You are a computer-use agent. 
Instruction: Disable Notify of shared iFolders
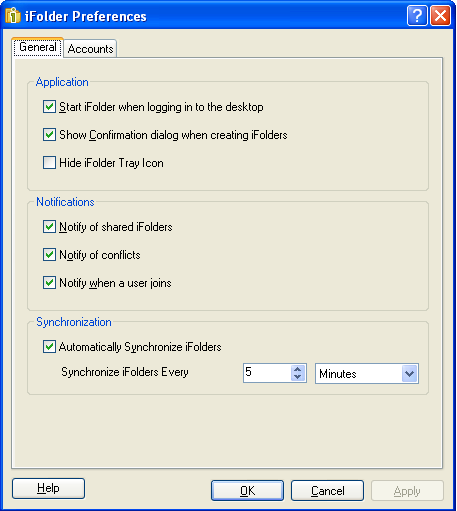[49, 227]
